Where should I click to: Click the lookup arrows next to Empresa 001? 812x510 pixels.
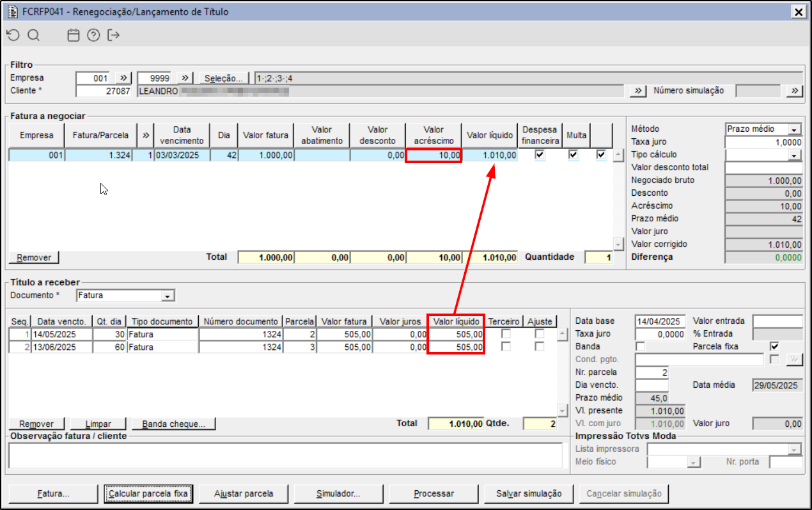(123, 78)
